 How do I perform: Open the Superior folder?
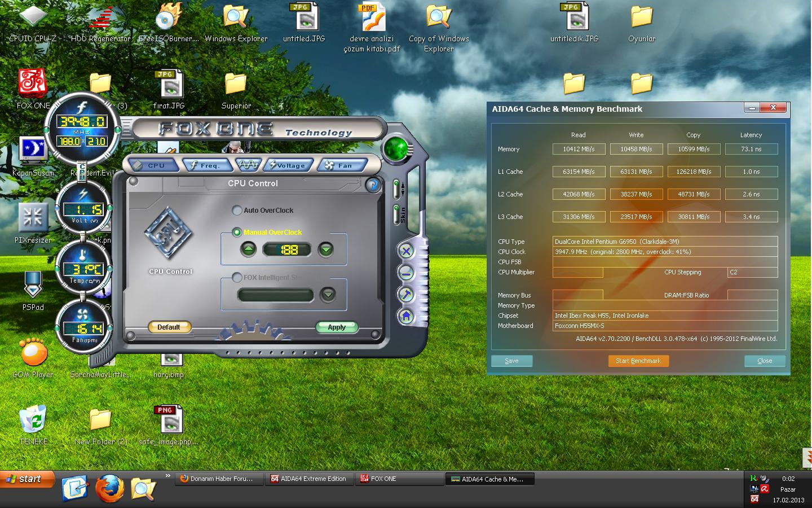tap(236, 89)
